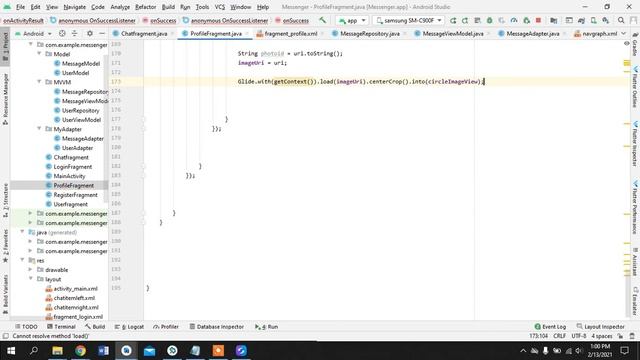Select RegisterFragment in project tree
The height and width of the screenshot is (360, 640).
(x=75, y=195)
